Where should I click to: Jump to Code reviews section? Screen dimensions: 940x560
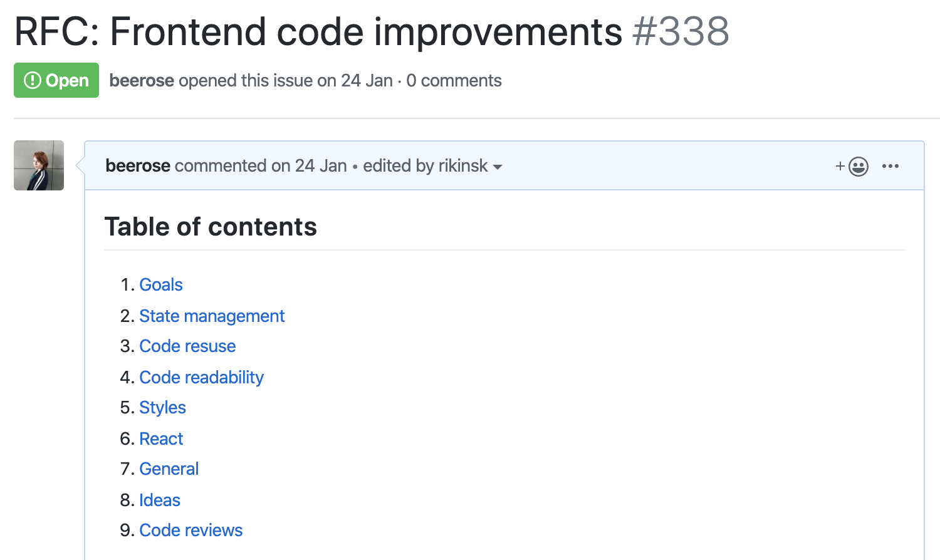click(x=191, y=531)
